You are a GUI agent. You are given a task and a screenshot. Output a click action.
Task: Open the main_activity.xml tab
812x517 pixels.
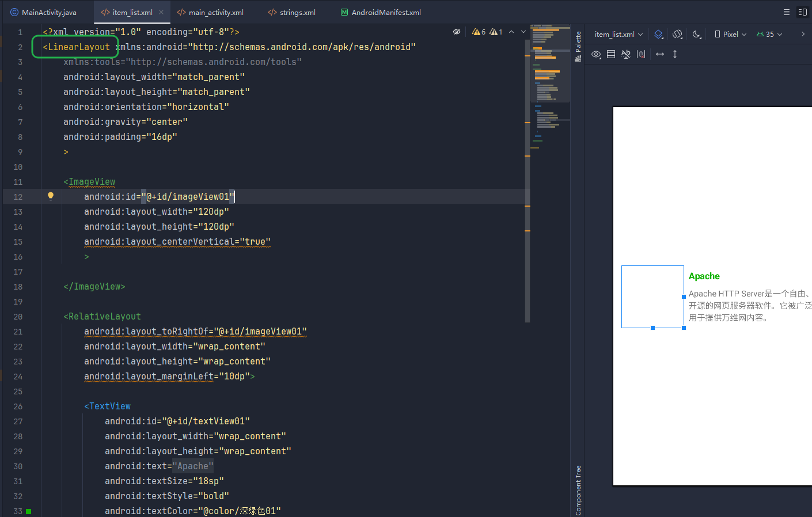click(x=210, y=12)
